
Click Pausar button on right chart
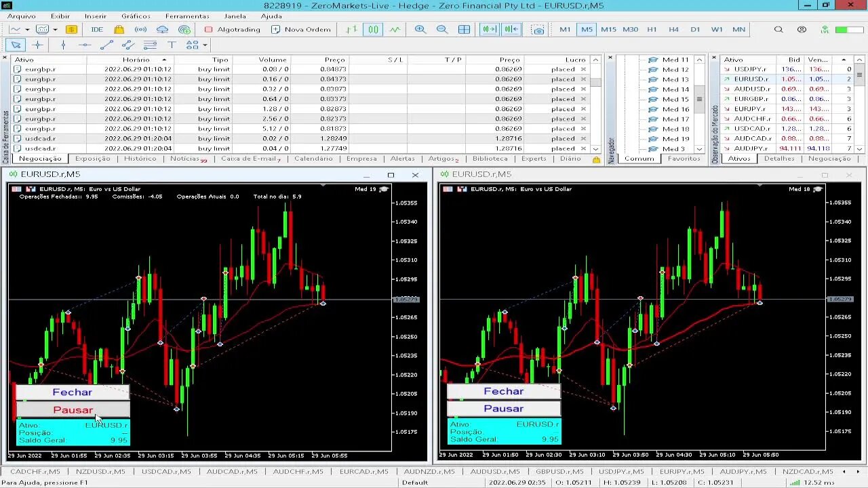click(x=503, y=409)
